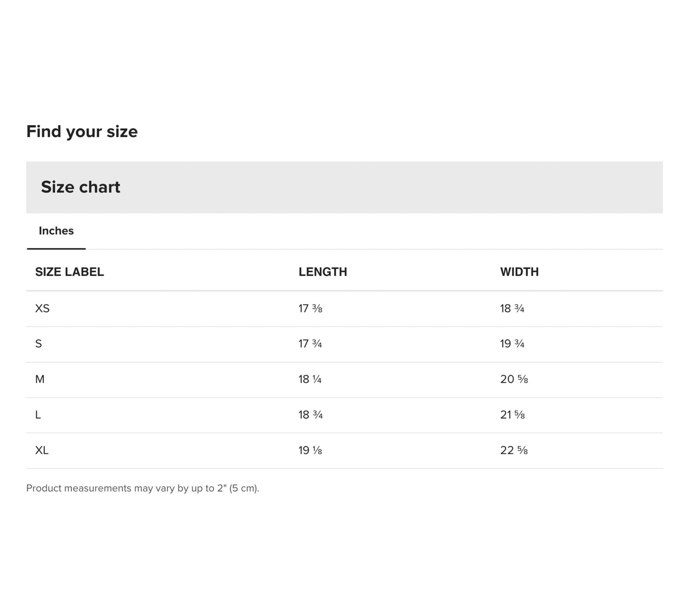
Task: Click the S length value 17 ¾
Action: pos(310,344)
